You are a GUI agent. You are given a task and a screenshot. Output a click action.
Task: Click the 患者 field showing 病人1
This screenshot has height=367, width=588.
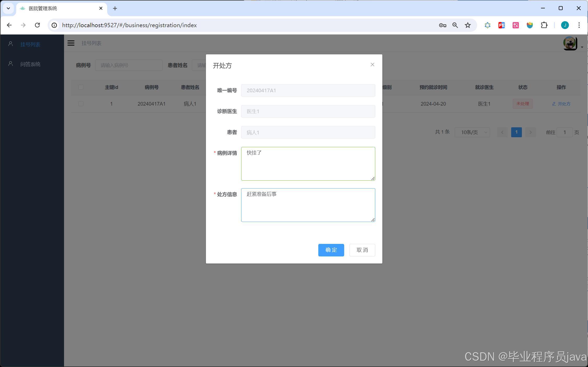[x=308, y=132]
